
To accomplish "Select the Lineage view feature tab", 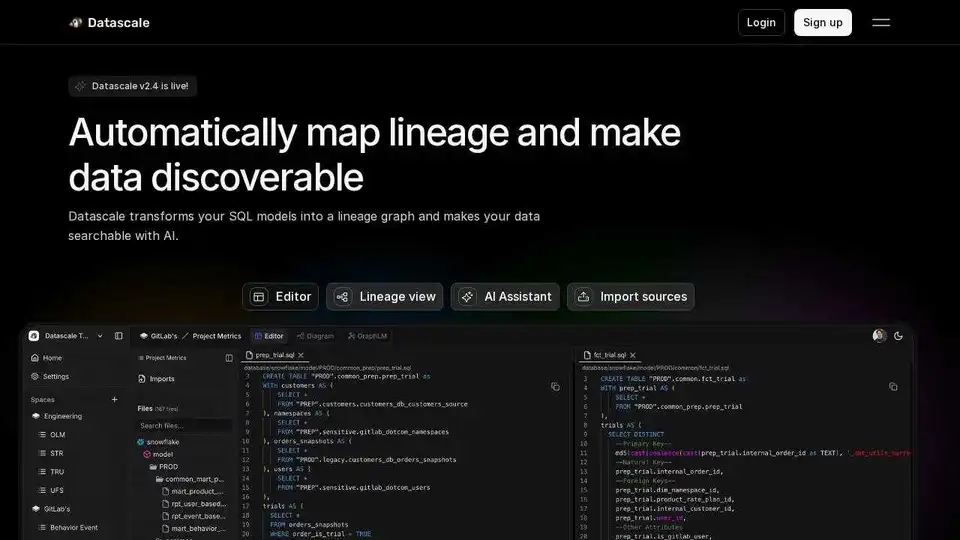I will coord(384,297).
